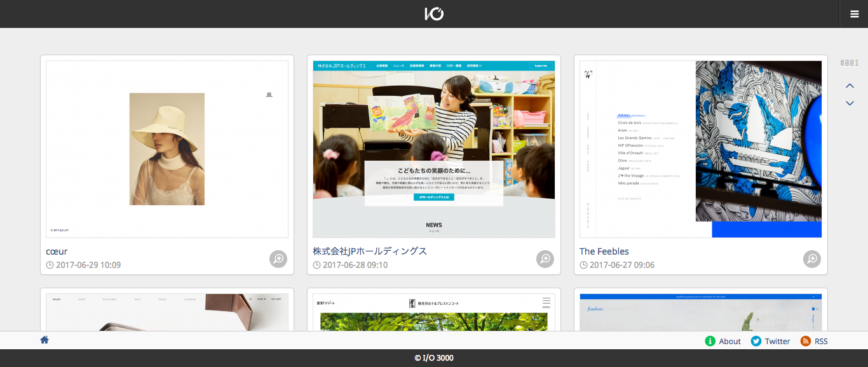Viewport: 868px width, 367px height.
Task: Go to older entries via the down chevron
Action: (850, 103)
